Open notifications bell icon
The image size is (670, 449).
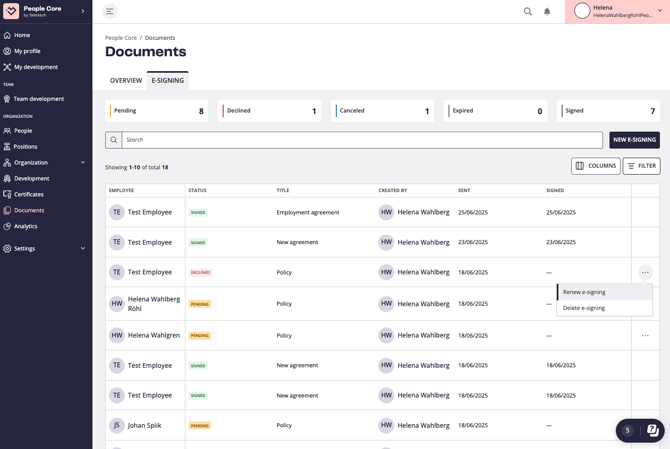point(547,12)
